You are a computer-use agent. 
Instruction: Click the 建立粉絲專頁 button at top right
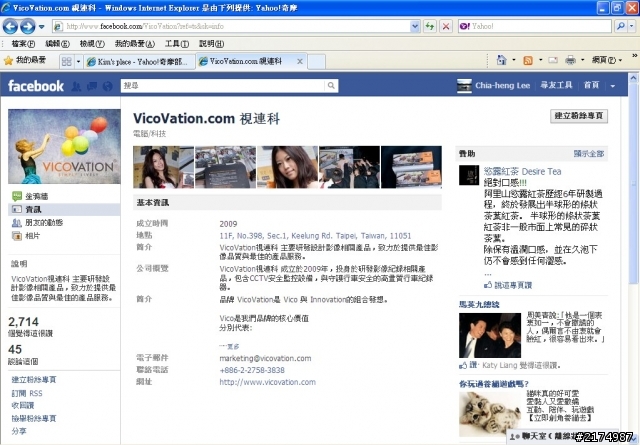[x=579, y=116]
